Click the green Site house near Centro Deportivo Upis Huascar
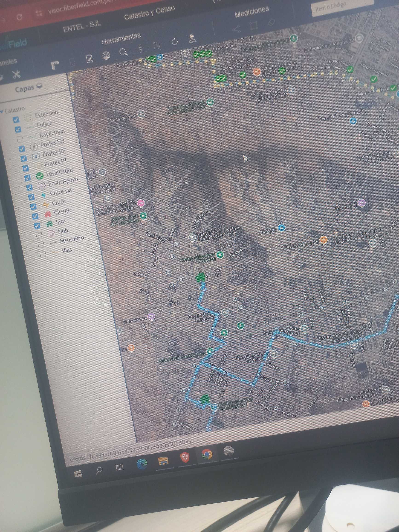The image size is (399, 532). point(205,399)
